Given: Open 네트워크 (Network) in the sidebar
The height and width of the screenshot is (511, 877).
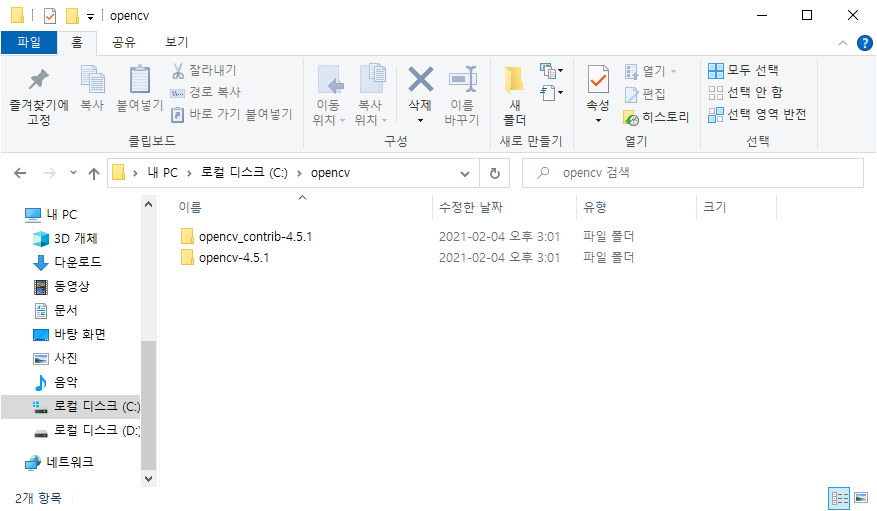Looking at the screenshot, I should pos(59,462).
